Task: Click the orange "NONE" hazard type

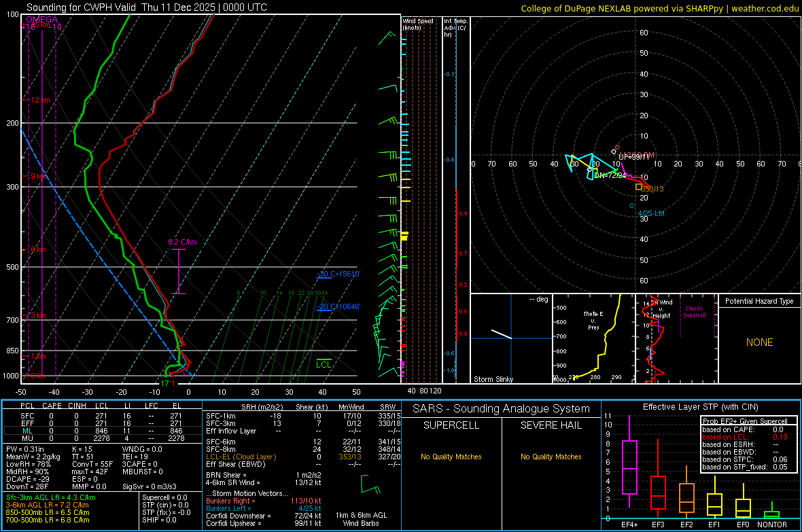Action: (759, 342)
